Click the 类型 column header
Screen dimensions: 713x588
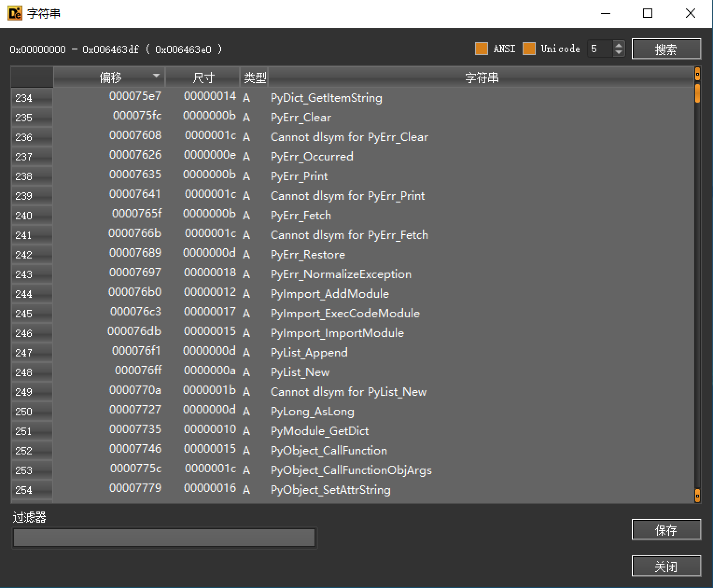point(255,77)
